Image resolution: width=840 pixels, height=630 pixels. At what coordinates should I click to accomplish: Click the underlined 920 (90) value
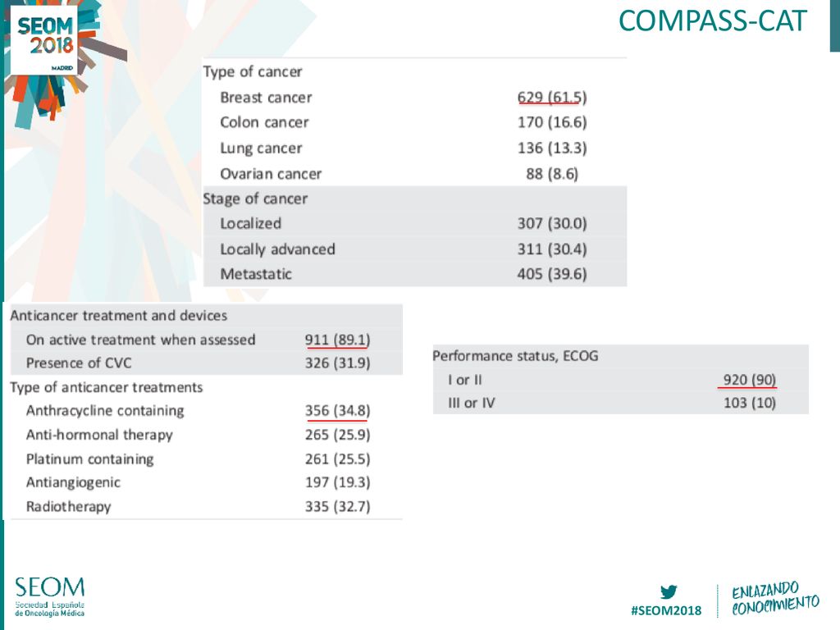749,381
